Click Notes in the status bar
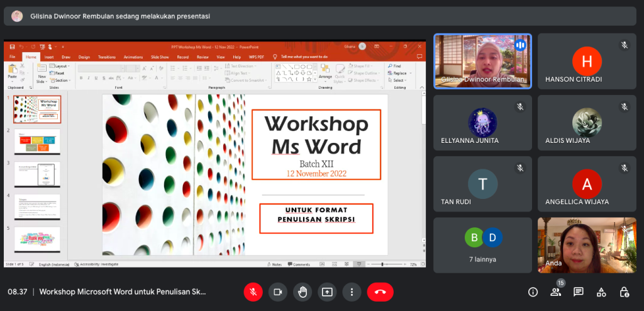Image resolution: width=644 pixels, height=311 pixels. [x=274, y=264]
